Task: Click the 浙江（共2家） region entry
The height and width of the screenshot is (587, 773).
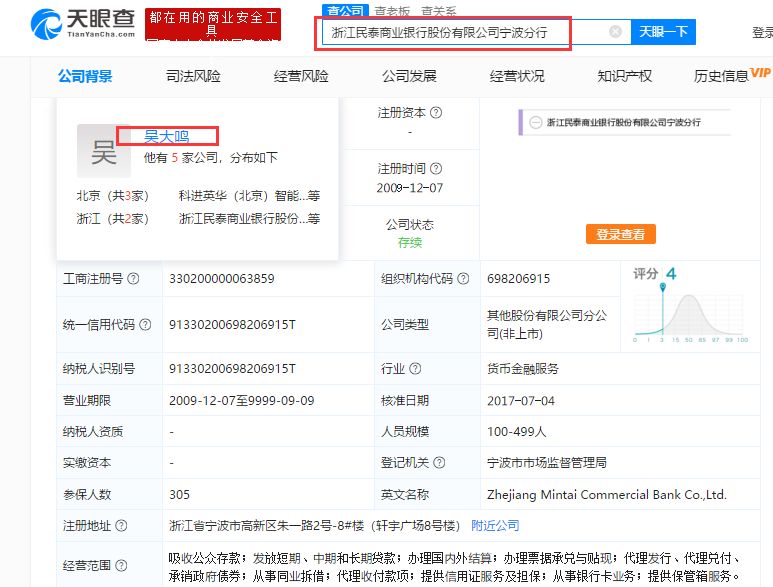Action: pos(112,218)
